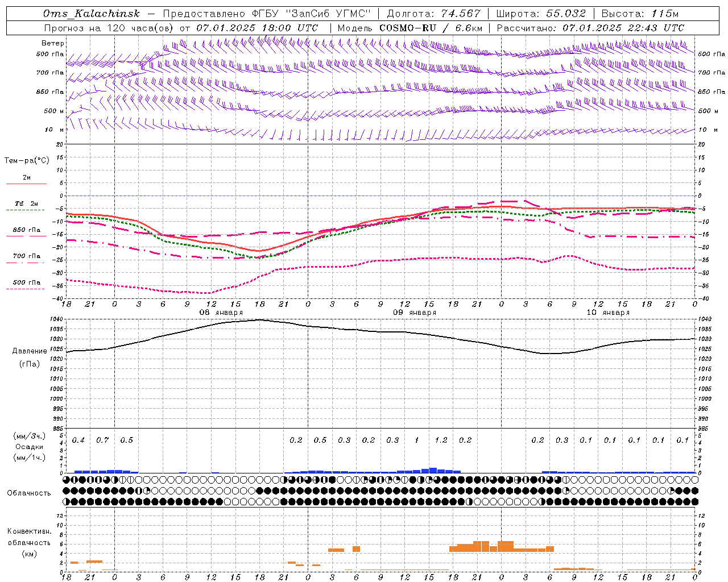Click the 09 января date label
728x582 pixels.
[415, 313]
